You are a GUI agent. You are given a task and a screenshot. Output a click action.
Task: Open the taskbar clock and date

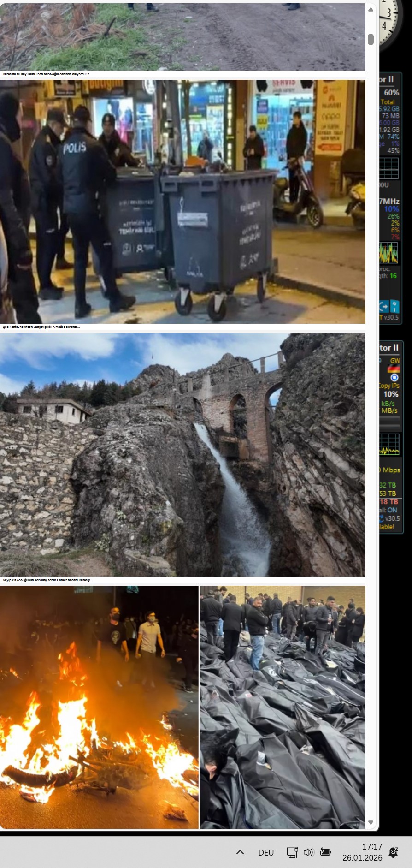[x=362, y=852]
